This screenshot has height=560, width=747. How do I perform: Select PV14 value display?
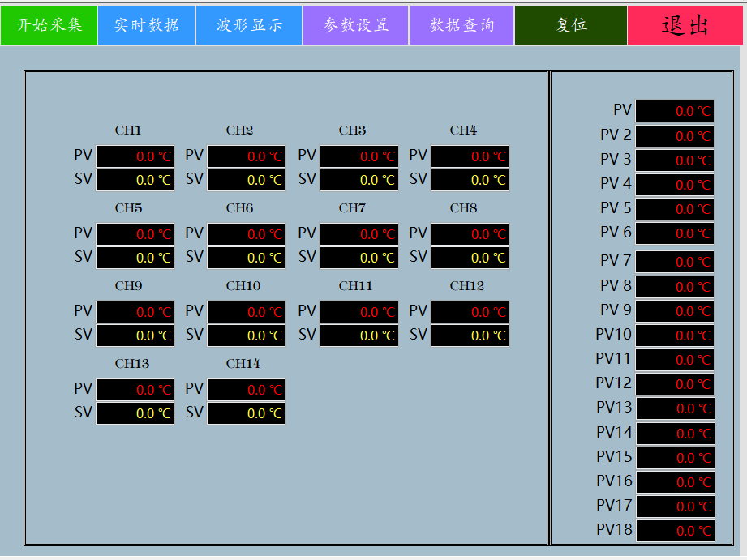676,434
